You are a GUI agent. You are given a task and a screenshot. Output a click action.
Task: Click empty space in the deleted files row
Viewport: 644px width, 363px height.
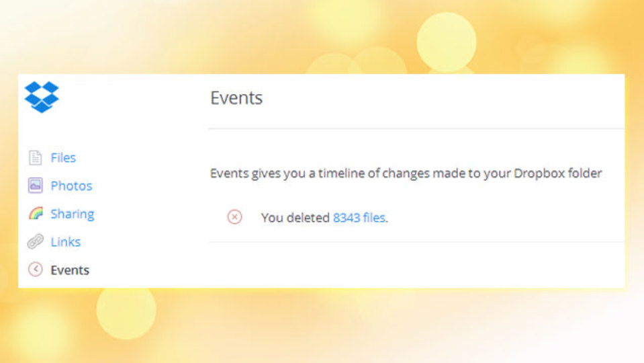[505, 218]
